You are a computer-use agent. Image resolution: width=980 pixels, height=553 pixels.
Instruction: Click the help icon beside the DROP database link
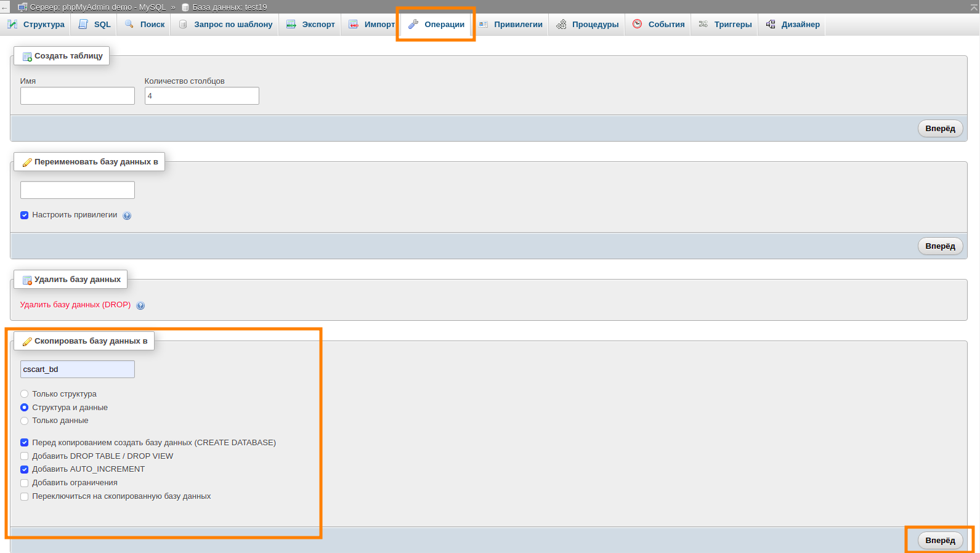140,305
